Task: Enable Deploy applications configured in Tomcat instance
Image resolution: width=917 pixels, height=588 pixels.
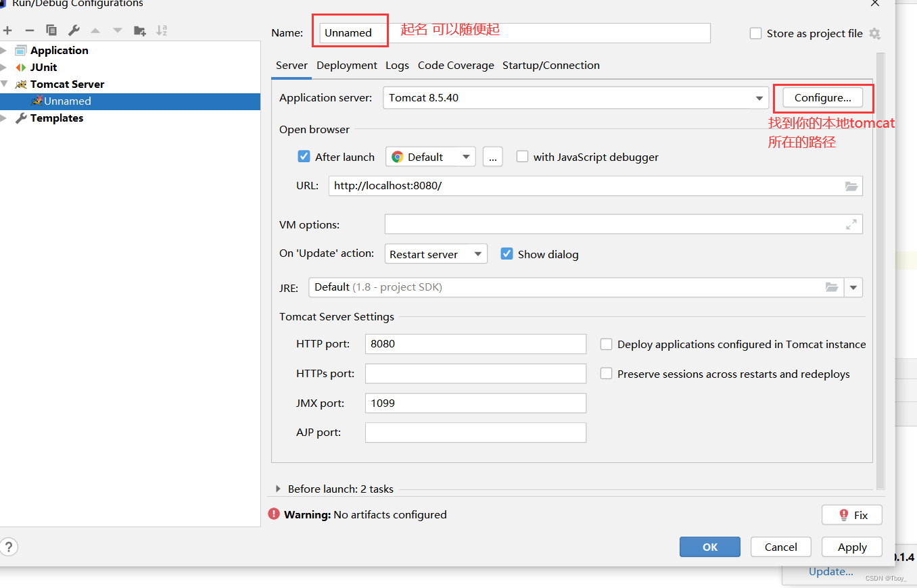Action: tap(607, 344)
